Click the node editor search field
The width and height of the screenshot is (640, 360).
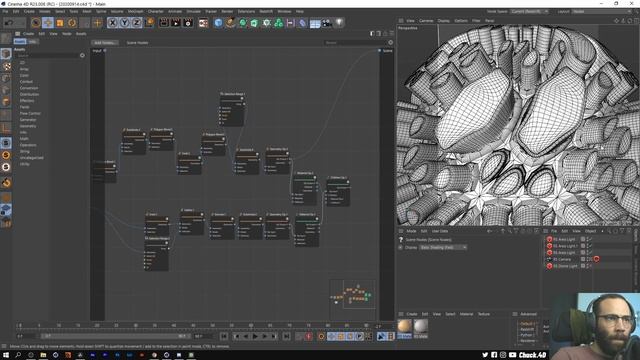point(355,42)
